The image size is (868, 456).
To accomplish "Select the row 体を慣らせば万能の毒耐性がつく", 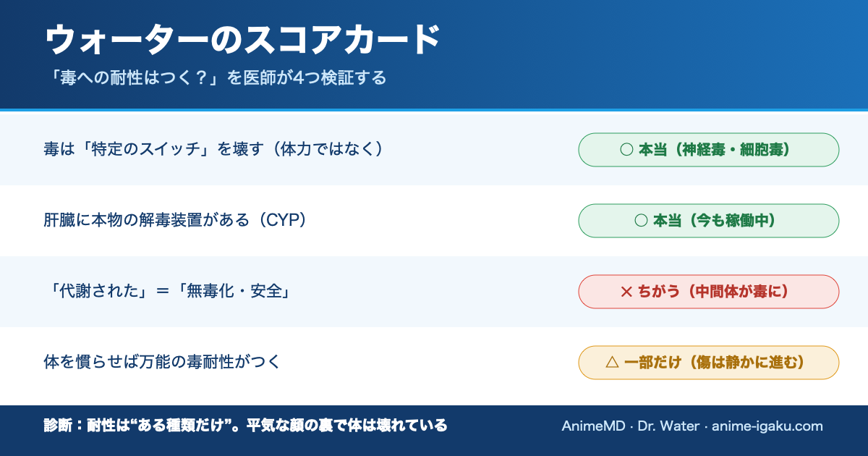I will coord(434,363).
